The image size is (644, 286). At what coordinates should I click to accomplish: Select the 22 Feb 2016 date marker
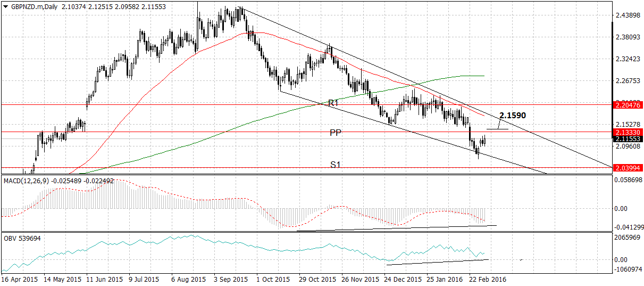coord(487,279)
